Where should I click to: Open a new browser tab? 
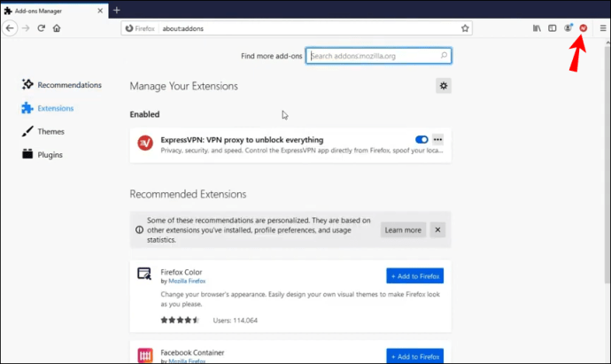click(116, 10)
